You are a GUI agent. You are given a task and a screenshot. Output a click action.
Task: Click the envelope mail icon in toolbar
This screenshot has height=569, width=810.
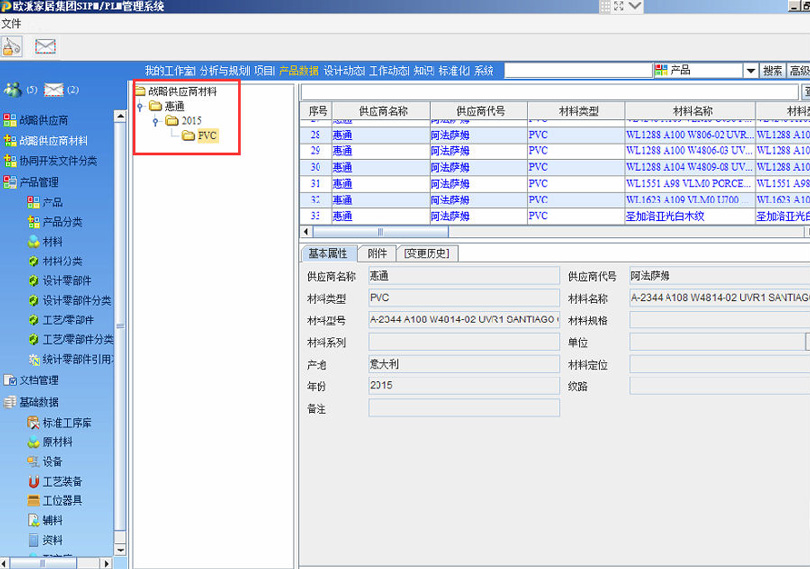pyautogui.click(x=45, y=46)
